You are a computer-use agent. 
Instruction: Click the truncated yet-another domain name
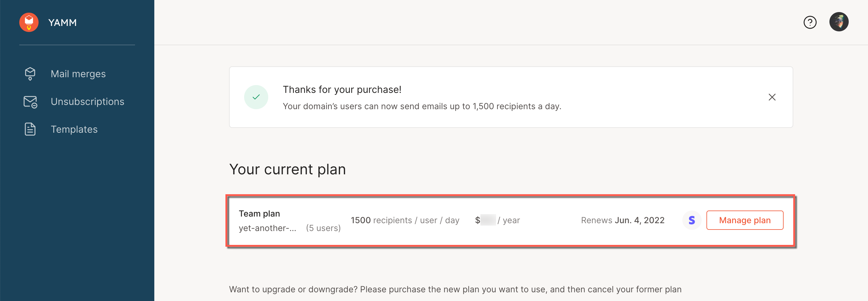coord(267,228)
